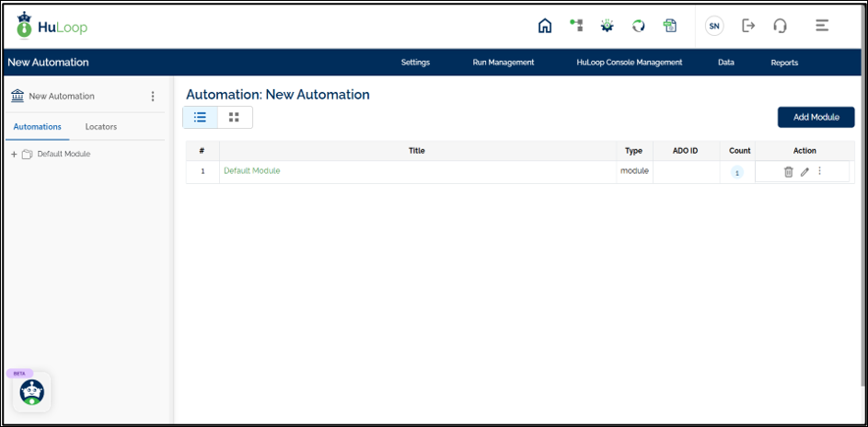Open support via the headset icon

pyautogui.click(x=780, y=26)
